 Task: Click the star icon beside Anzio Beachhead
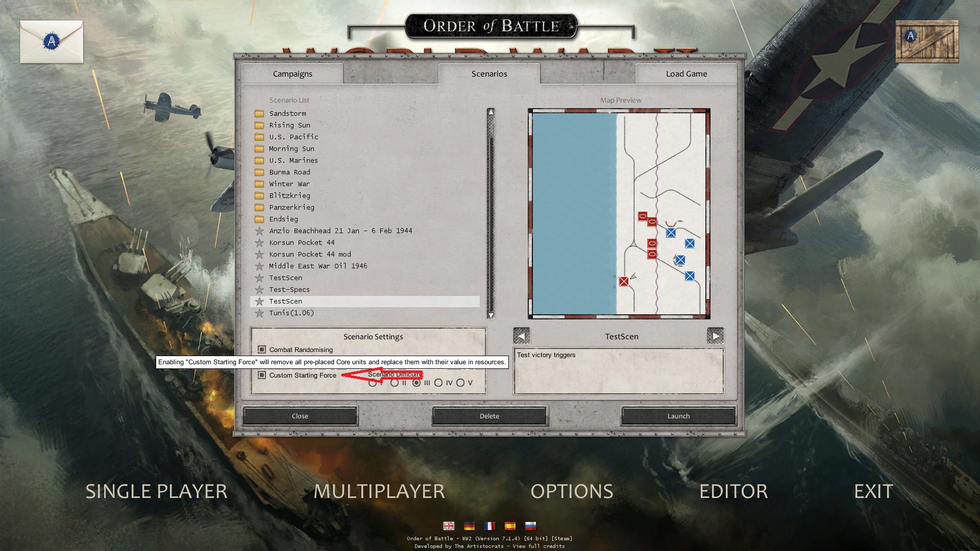[x=259, y=231]
